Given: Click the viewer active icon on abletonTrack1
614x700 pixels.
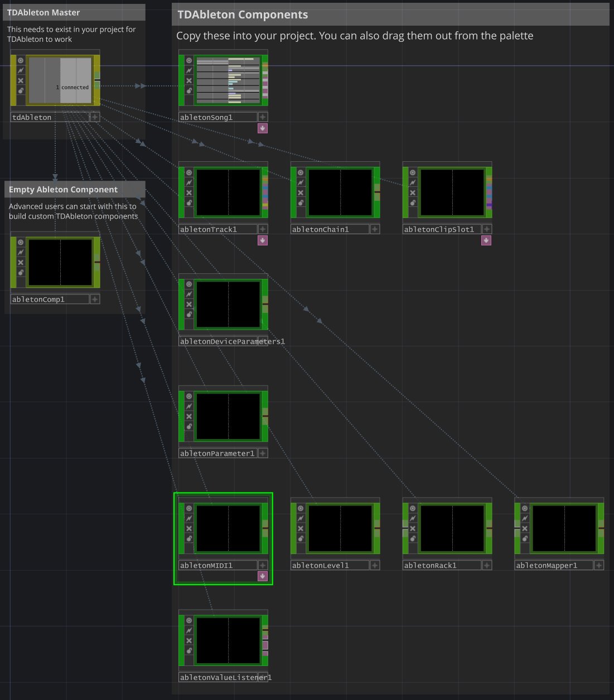Looking at the screenshot, I should (x=188, y=172).
